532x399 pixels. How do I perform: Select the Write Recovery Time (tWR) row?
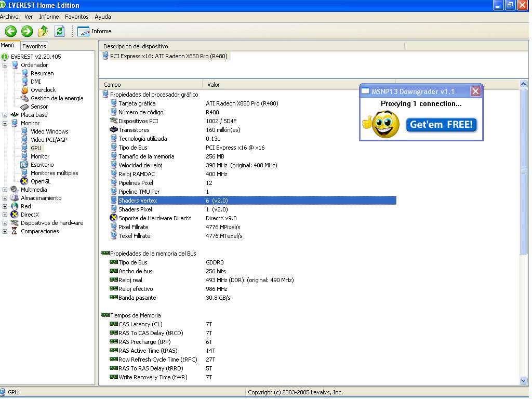[x=253, y=377]
